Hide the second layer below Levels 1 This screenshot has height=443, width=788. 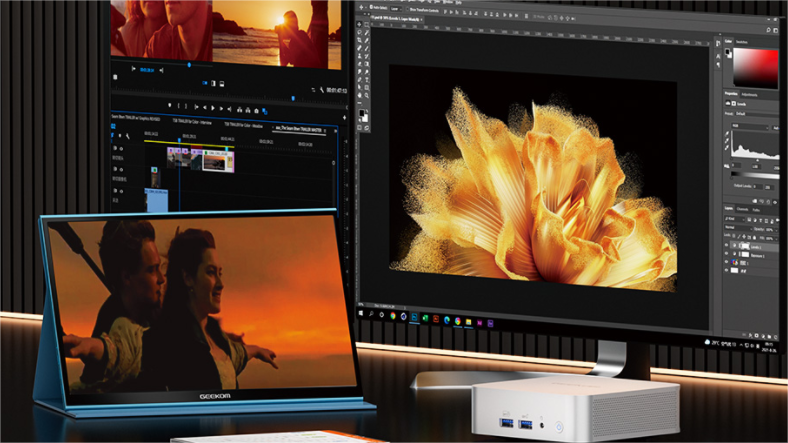726,253
